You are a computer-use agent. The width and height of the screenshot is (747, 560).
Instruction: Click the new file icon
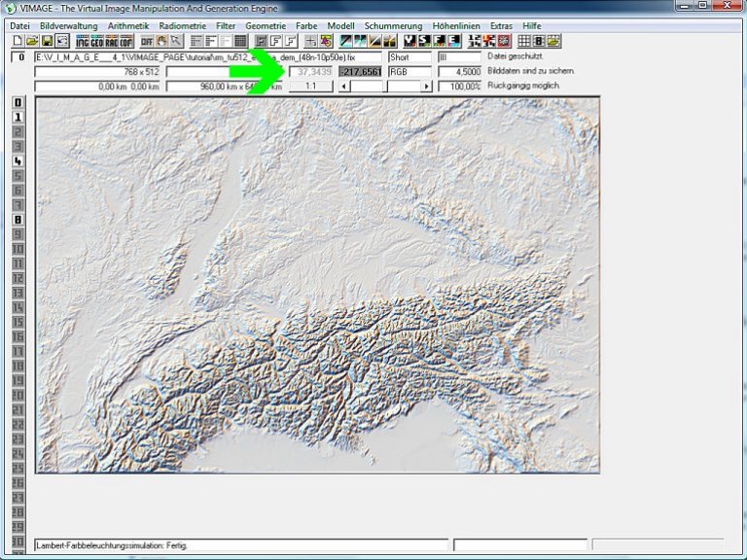click(x=18, y=42)
